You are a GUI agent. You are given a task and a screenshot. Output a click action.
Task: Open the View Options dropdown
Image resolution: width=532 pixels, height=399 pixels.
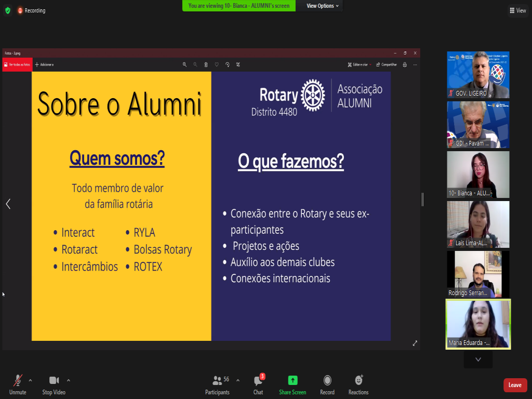322,6
